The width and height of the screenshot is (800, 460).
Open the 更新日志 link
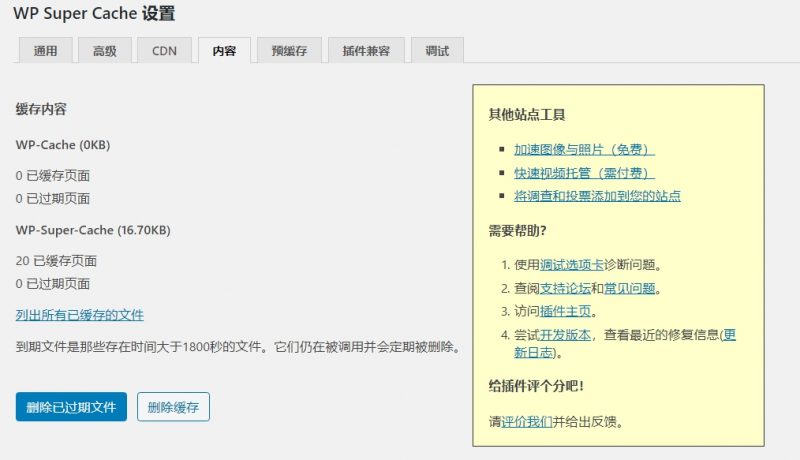pos(533,352)
